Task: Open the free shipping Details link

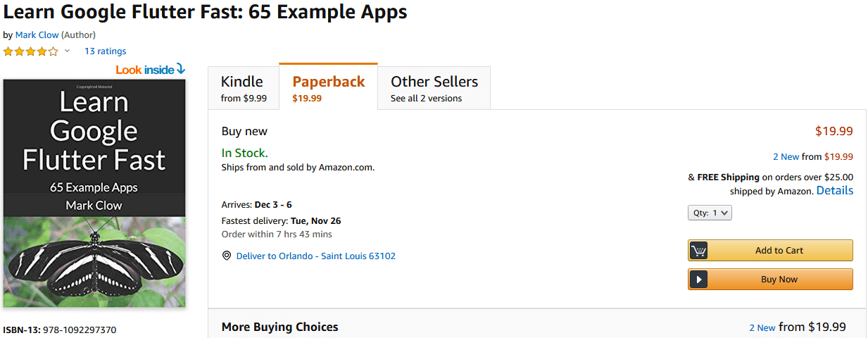Action: [834, 191]
